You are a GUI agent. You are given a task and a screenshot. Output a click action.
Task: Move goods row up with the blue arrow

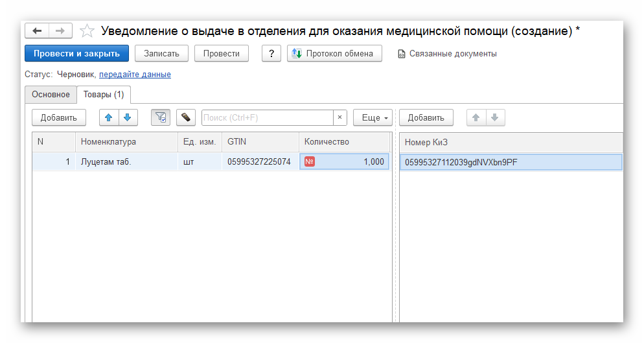[x=109, y=117]
